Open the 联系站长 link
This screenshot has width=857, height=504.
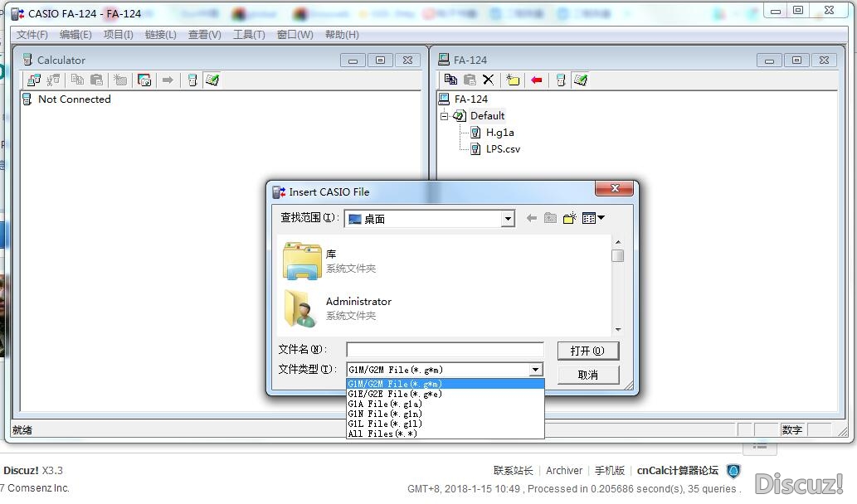pos(513,471)
